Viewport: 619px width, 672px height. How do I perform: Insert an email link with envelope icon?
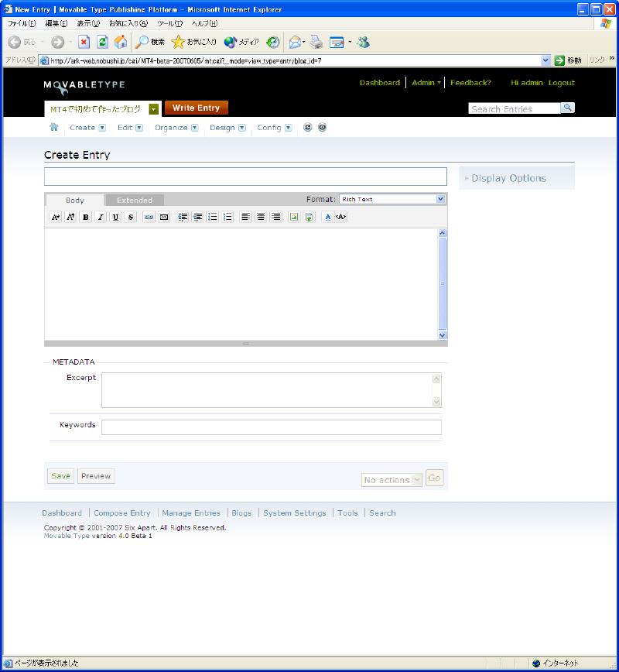164,218
